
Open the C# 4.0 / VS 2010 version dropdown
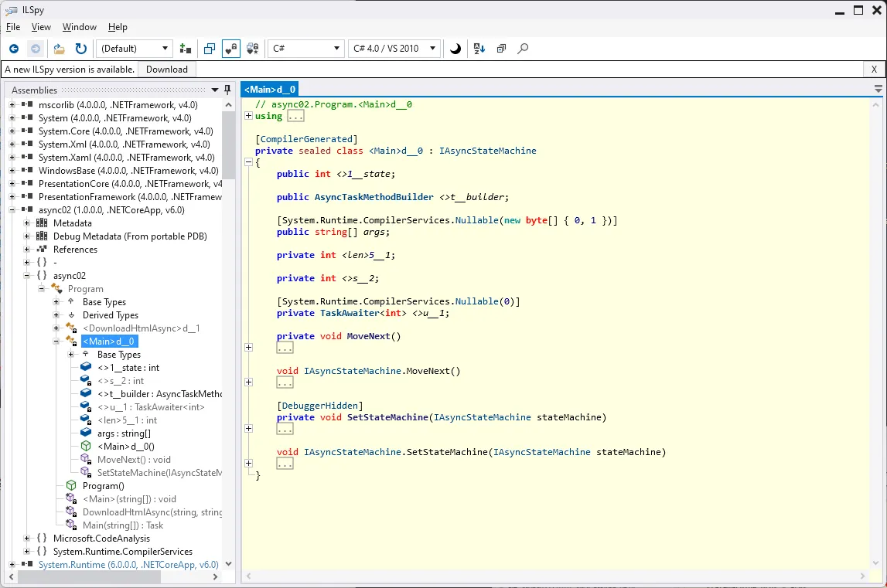pos(394,49)
